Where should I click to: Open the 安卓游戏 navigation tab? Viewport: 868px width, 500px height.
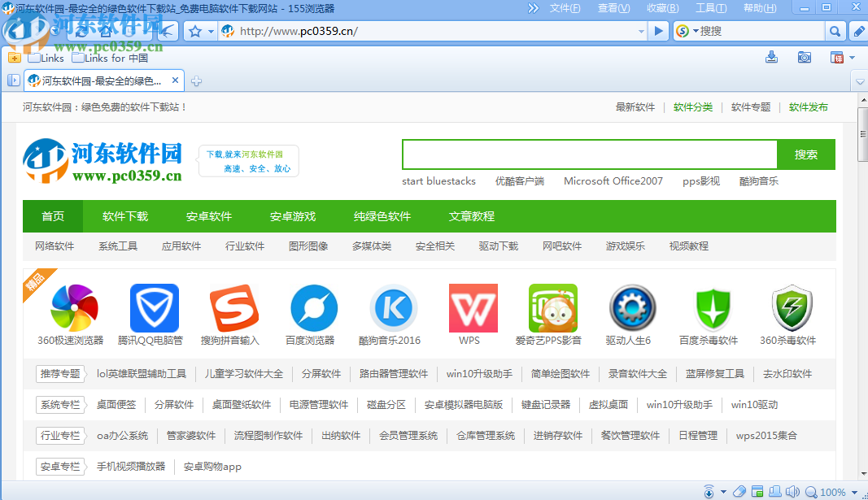pyautogui.click(x=292, y=216)
